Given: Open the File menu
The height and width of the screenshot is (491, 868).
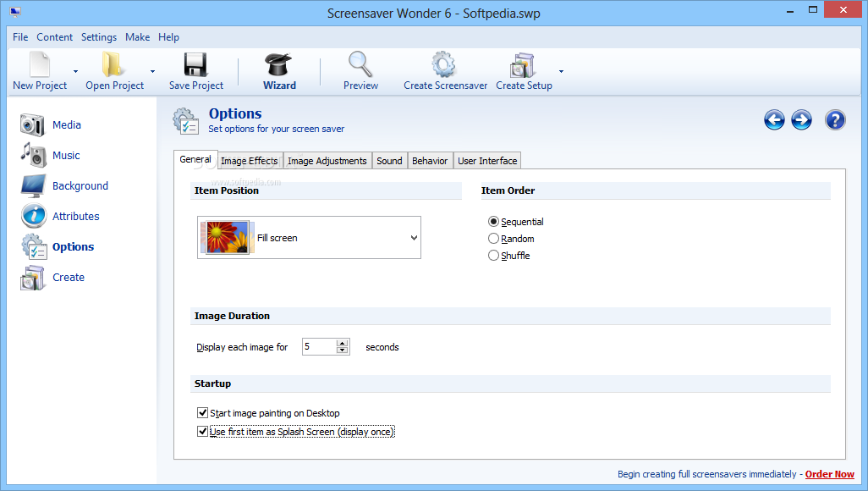Looking at the screenshot, I should (20, 37).
